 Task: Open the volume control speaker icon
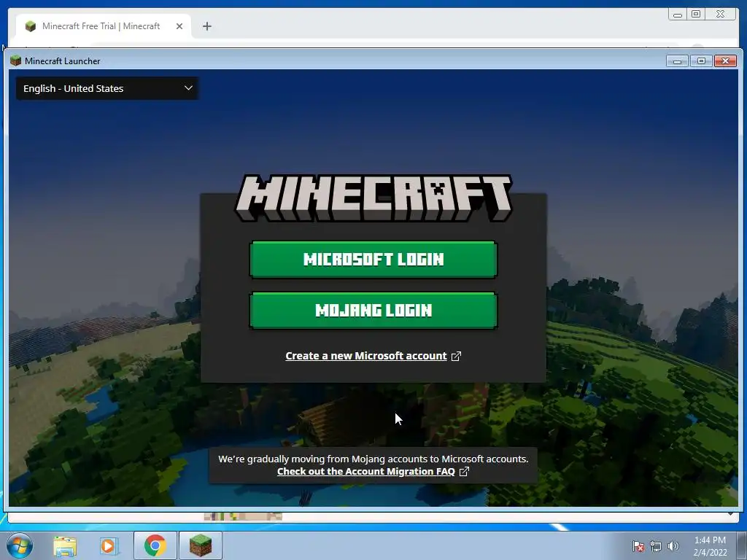[673, 546]
